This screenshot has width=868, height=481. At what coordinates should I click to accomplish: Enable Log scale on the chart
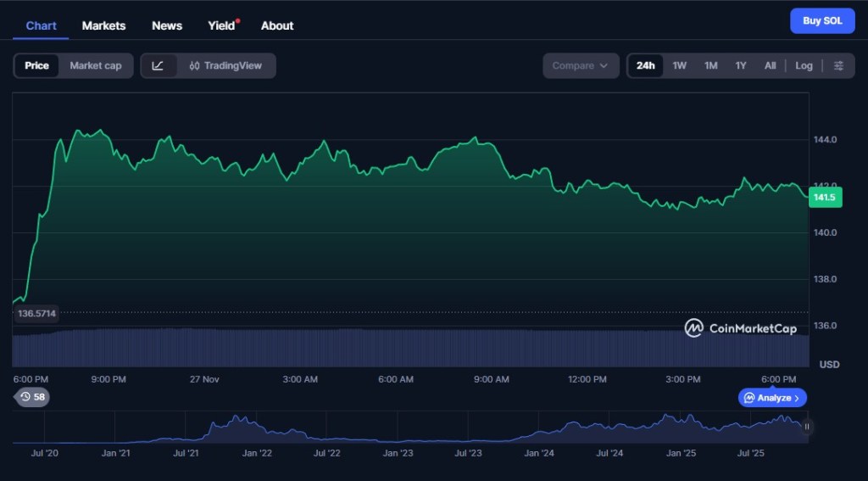[804, 66]
